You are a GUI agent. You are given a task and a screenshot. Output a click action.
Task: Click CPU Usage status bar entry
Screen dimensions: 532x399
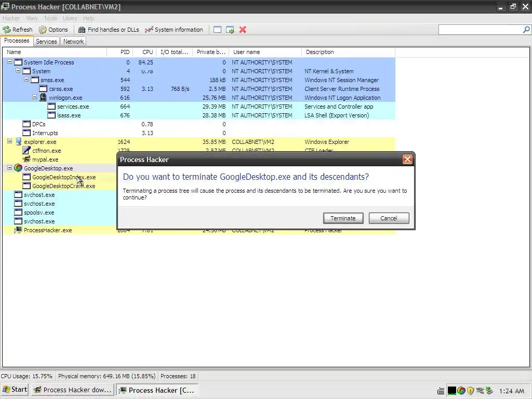click(x=26, y=376)
